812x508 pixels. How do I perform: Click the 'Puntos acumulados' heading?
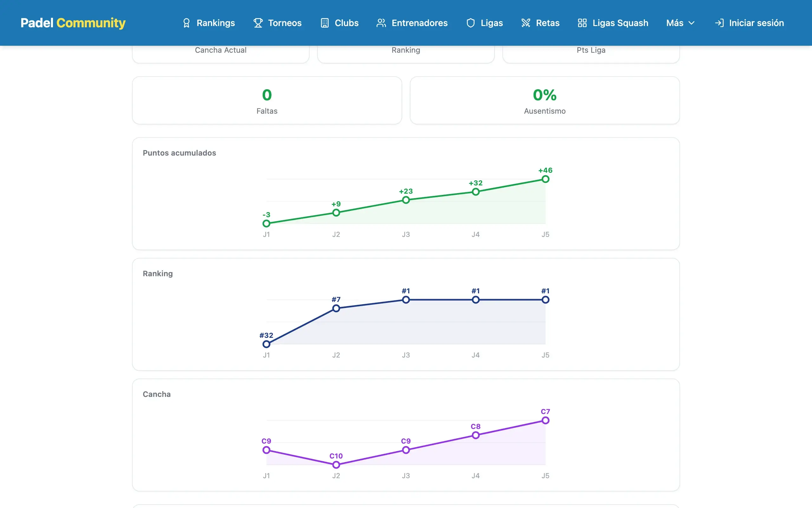pos(179,153)
